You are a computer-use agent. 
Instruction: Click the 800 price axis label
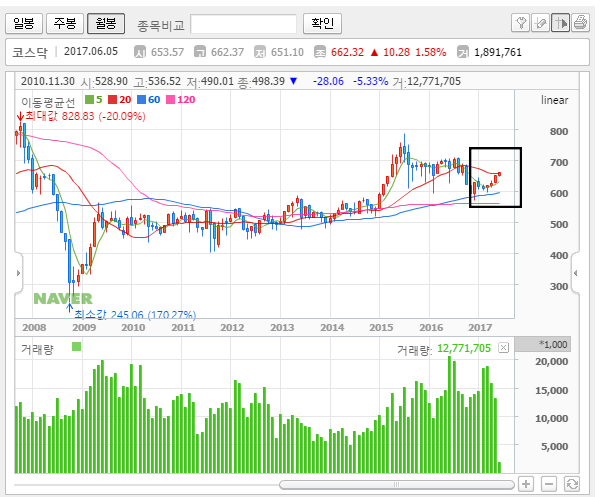[x=559, y=132]
